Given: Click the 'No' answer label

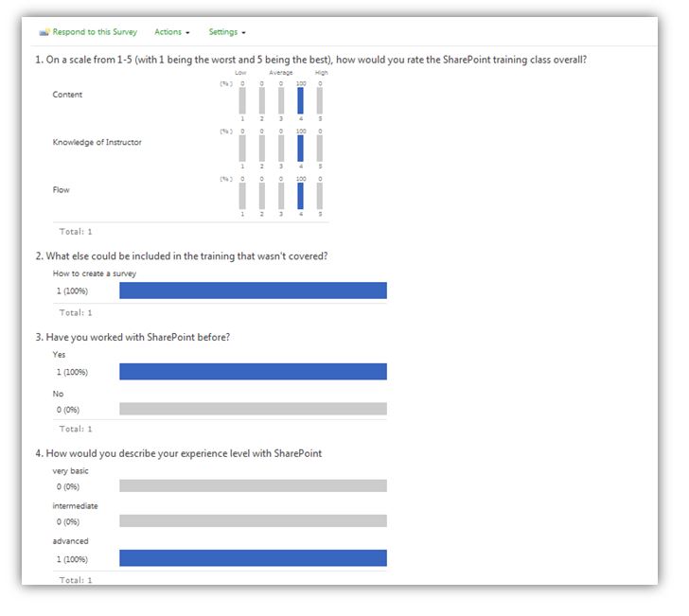Looking at the screenshot, I should click(x=58, y=395).
